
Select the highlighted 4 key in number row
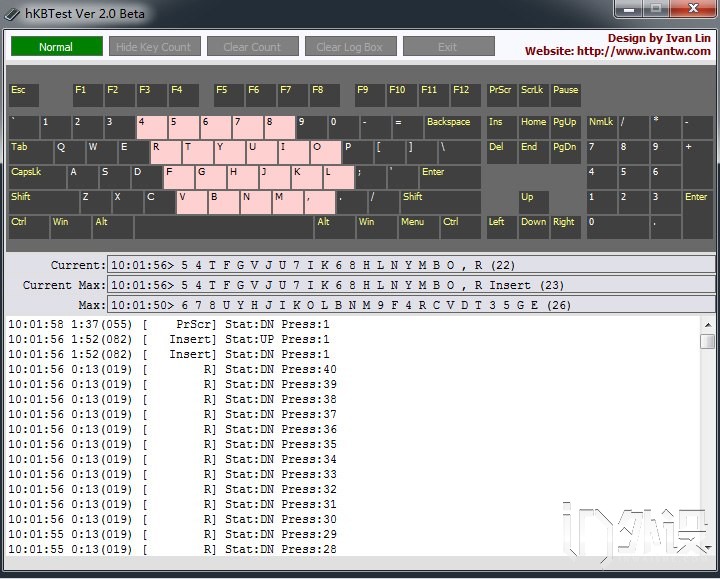tap(152, 127)
